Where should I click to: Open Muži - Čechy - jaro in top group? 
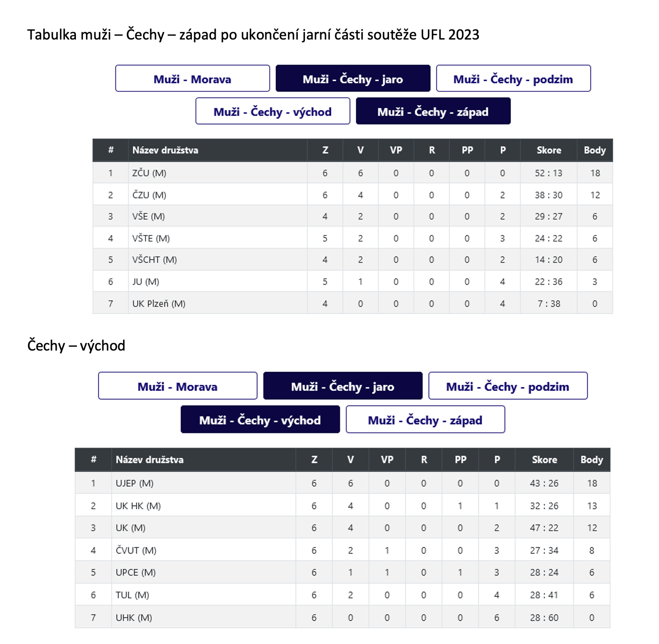pyautogui.click(x=353, y=79)
